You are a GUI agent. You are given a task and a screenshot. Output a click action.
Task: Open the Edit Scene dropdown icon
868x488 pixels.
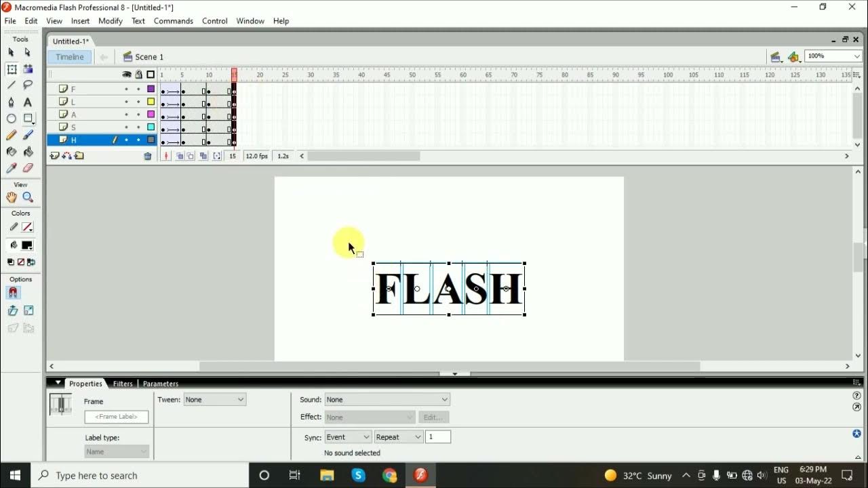pos(776,57)
